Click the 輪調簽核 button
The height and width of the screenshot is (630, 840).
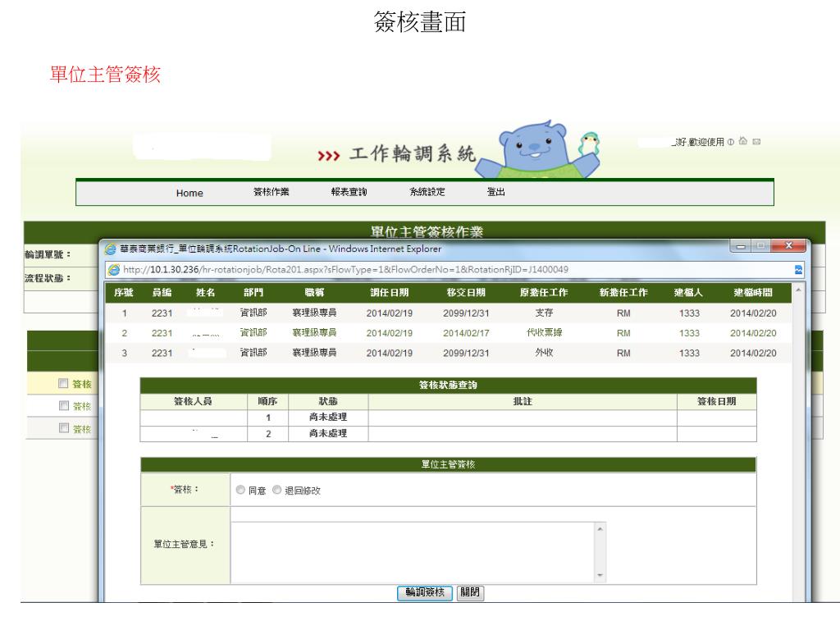pyautogui.click(x=425, y=592)
